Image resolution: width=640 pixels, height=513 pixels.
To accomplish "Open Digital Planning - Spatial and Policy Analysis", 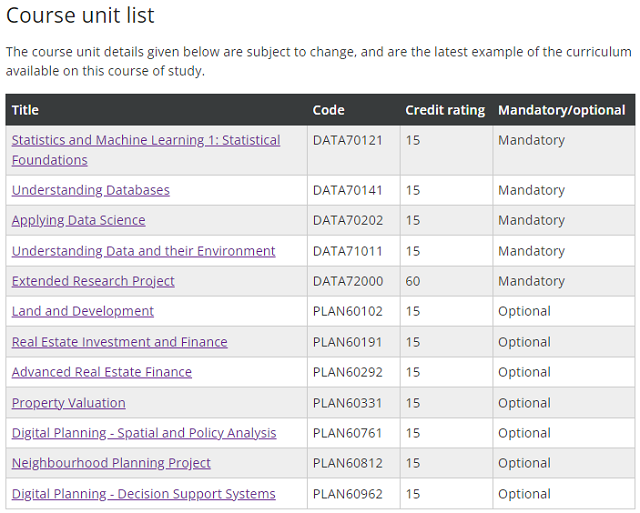I will point(144,433).
